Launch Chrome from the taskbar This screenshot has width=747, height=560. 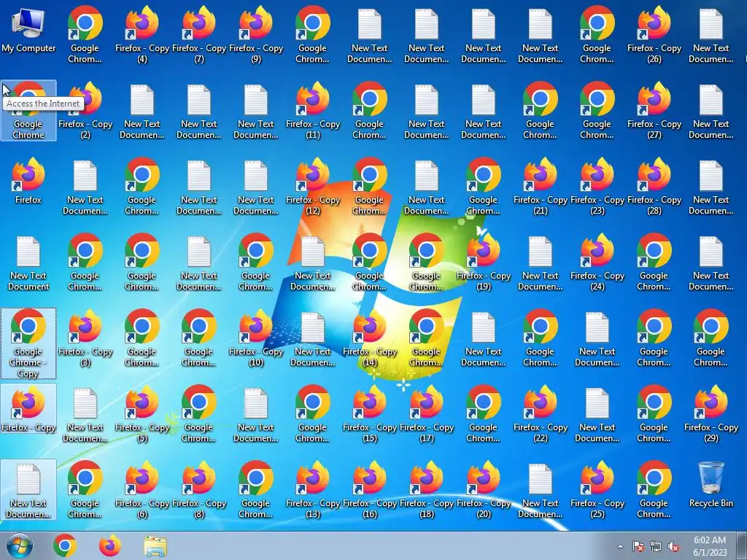[x=65, y=545]
